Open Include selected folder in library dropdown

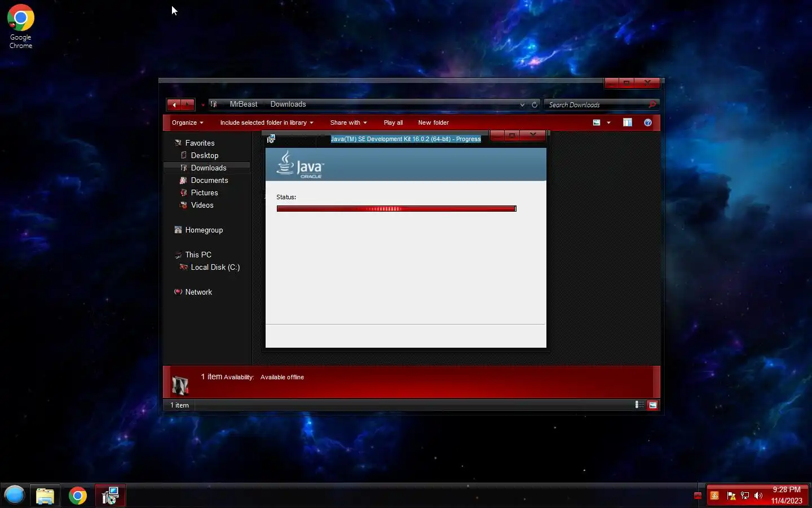click(266, 122)
